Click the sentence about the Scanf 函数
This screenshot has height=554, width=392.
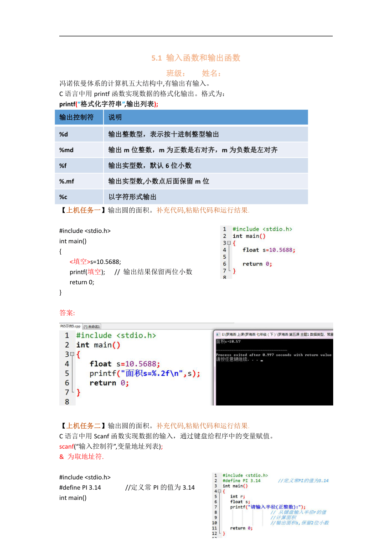pyautogui.click(x=166, y=436)
